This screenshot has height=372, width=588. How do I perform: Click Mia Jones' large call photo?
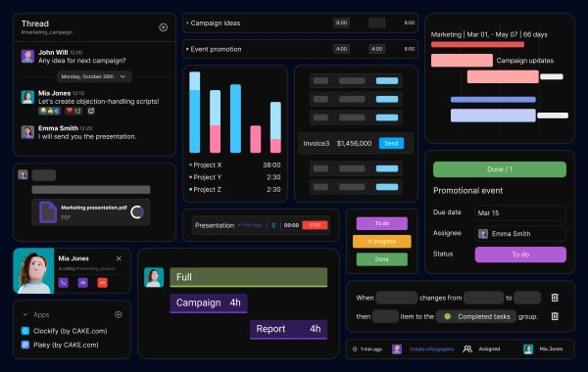(33, 270)
